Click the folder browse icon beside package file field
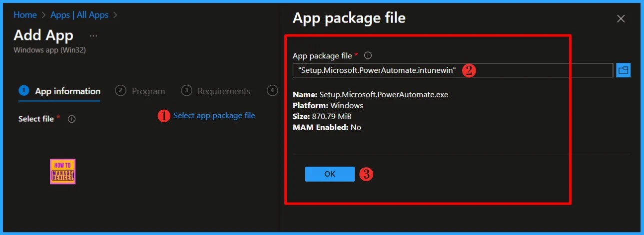The image size is (644, 235). pyautogui.click(x=623, y=70)
